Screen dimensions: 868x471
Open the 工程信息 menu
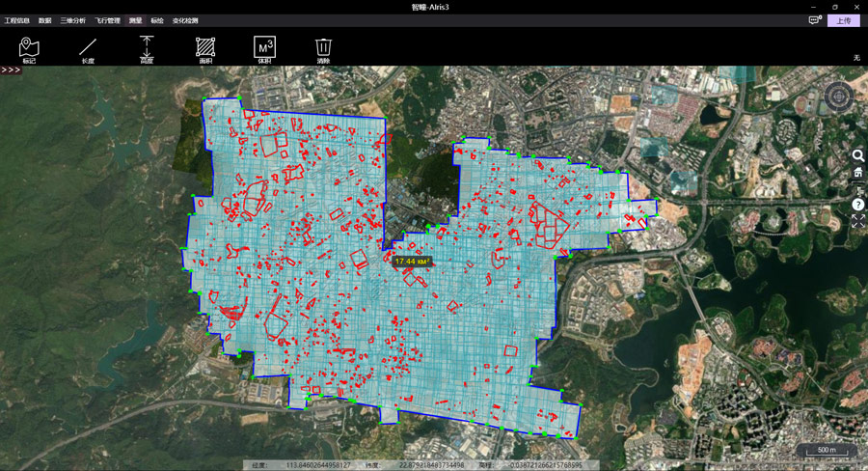coord(17,20)
